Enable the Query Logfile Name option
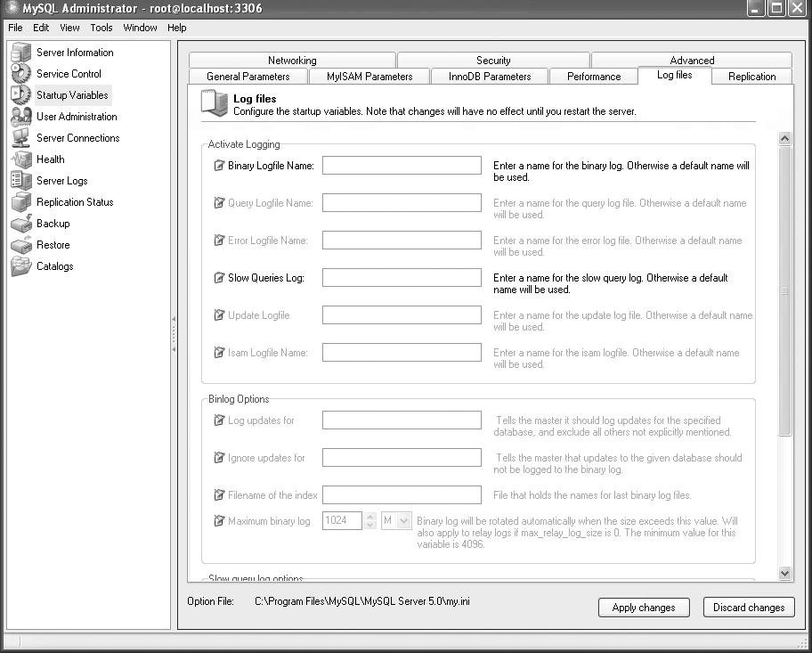Screen dimensions: 812x653 pyautogui.click(x=219, y=202)
